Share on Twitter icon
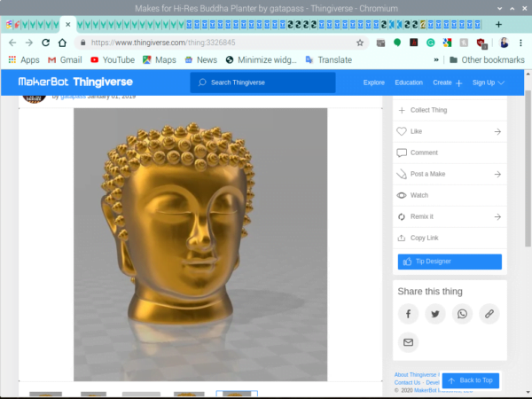Viewport: 532px width, 399px height. [x=435, y=314]
